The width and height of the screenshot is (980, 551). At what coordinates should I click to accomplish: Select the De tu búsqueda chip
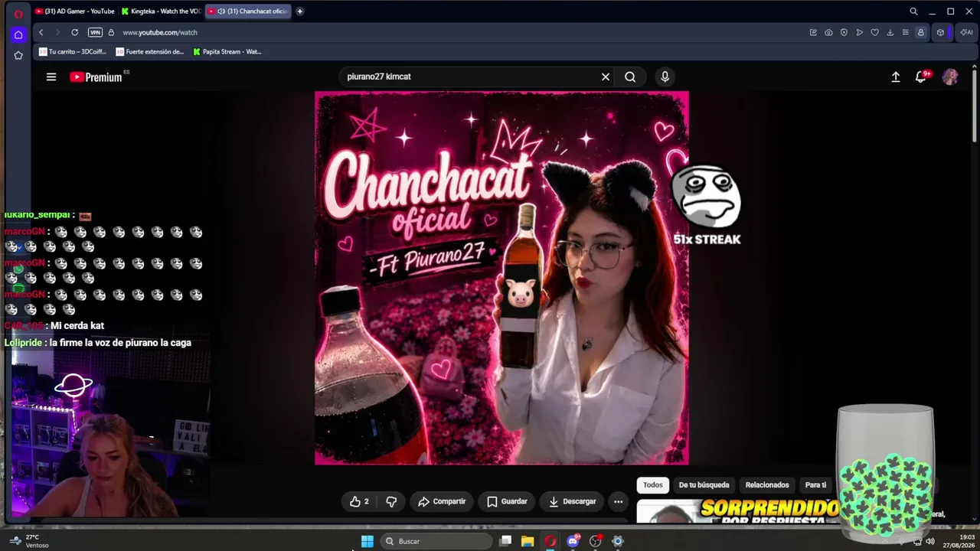tap(704, 485)
